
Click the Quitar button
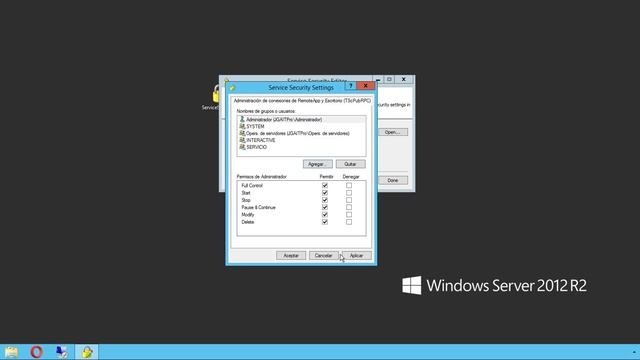[351, 164]
